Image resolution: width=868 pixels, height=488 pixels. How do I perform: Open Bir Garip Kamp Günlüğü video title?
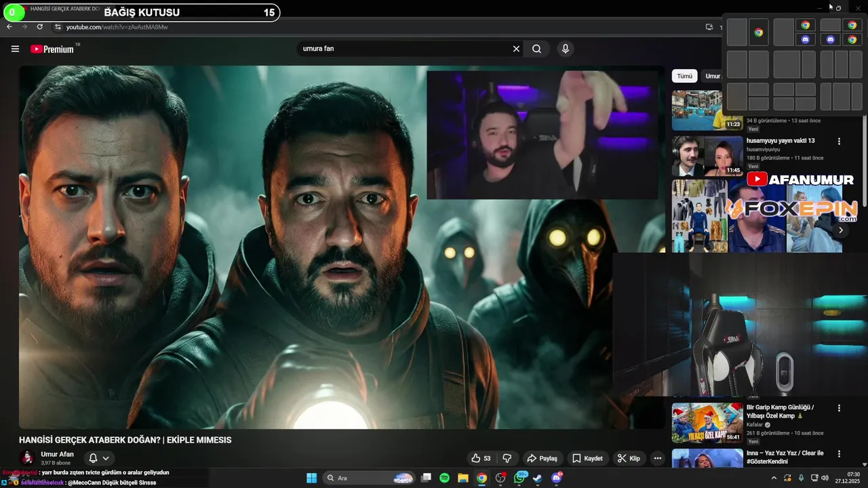[780, 411]
